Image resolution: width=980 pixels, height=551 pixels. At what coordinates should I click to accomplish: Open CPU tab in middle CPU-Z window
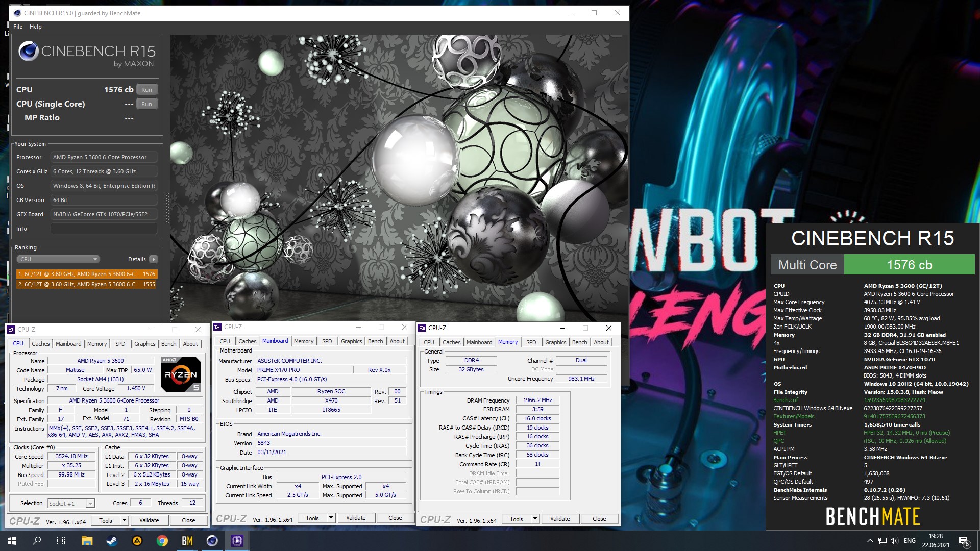[x=225, y=341]
